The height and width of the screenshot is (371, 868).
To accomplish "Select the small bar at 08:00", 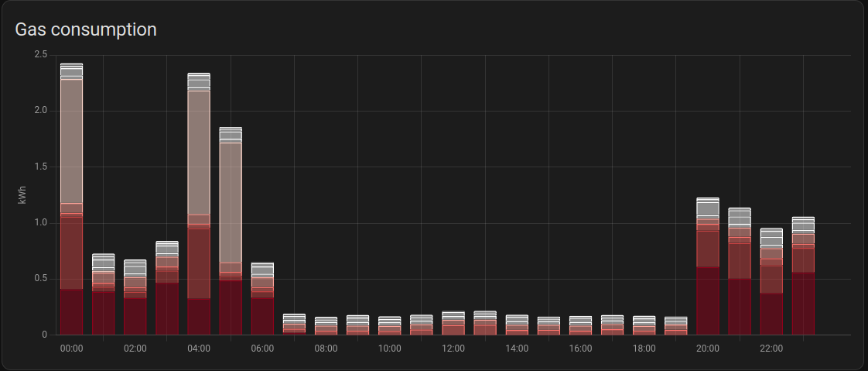I will point(326,326).
